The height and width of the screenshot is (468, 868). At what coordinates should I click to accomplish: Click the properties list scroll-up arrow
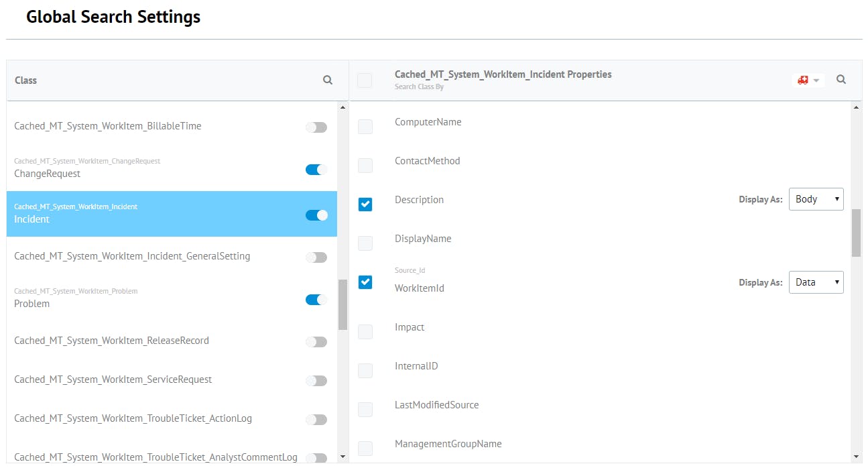[856, 107]
